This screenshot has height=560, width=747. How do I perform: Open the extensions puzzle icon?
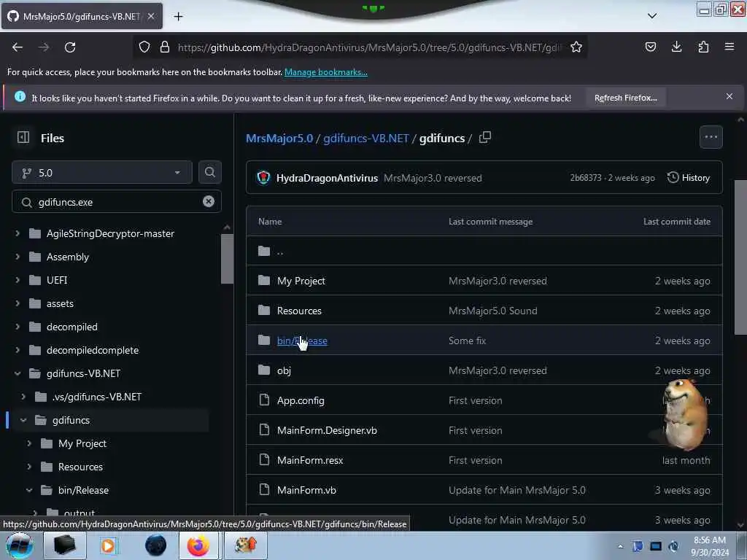coord(703,47)
